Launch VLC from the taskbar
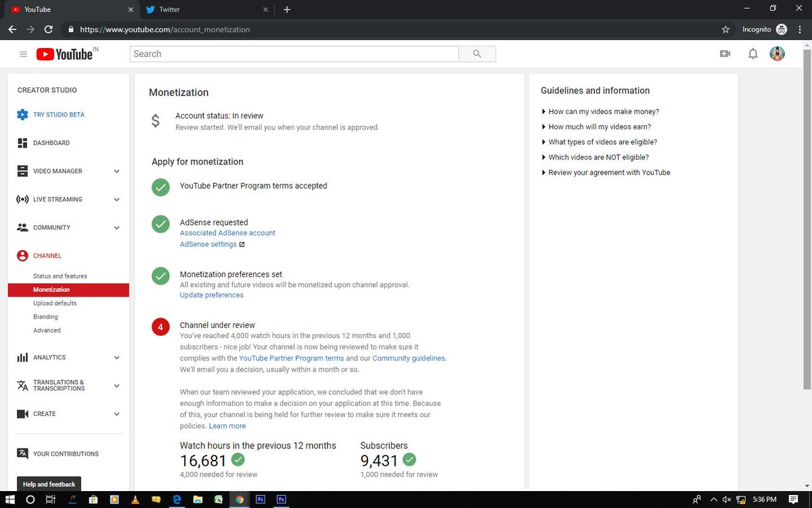 (135, 500)
